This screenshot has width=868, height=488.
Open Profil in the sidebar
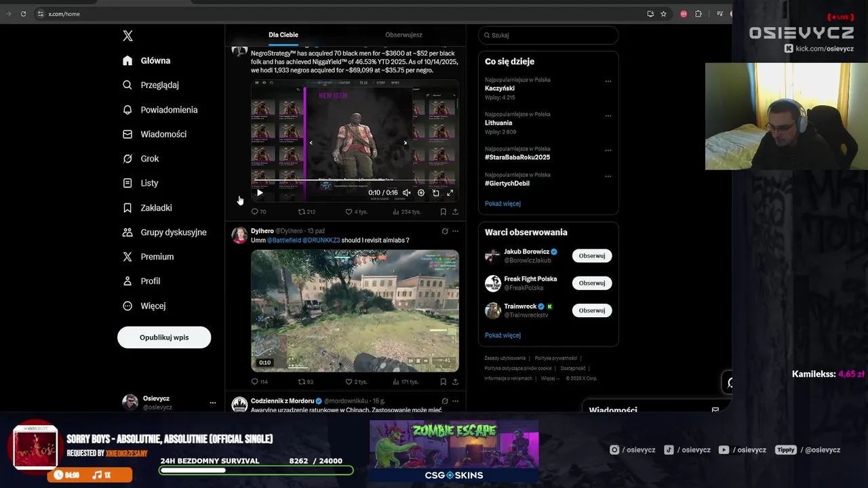pos(141,281)
